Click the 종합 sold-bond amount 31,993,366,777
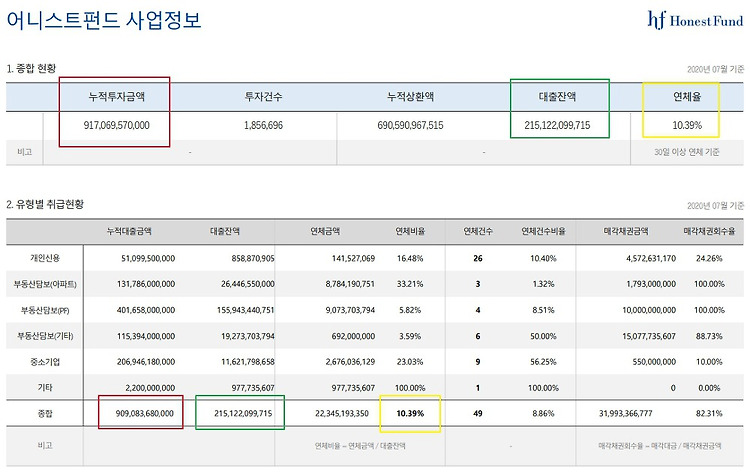The height and width of the screenshot is (472, 750). click(626, 414)
